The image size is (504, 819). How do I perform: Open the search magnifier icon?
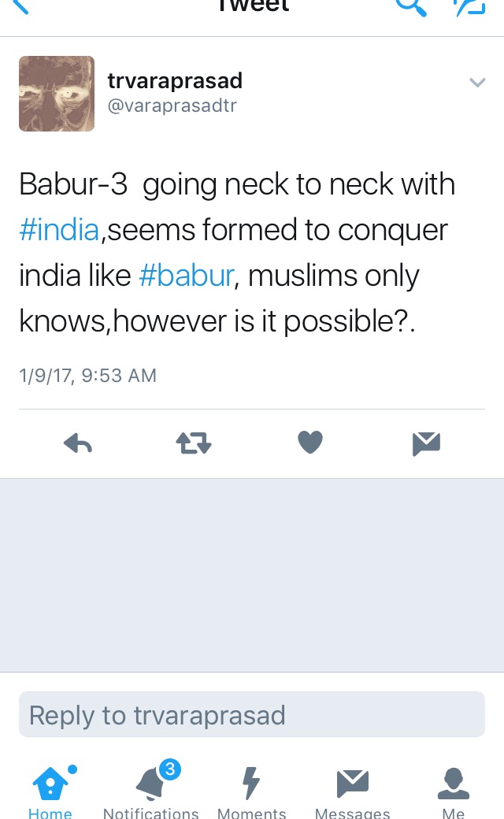(x=411, y=6)
